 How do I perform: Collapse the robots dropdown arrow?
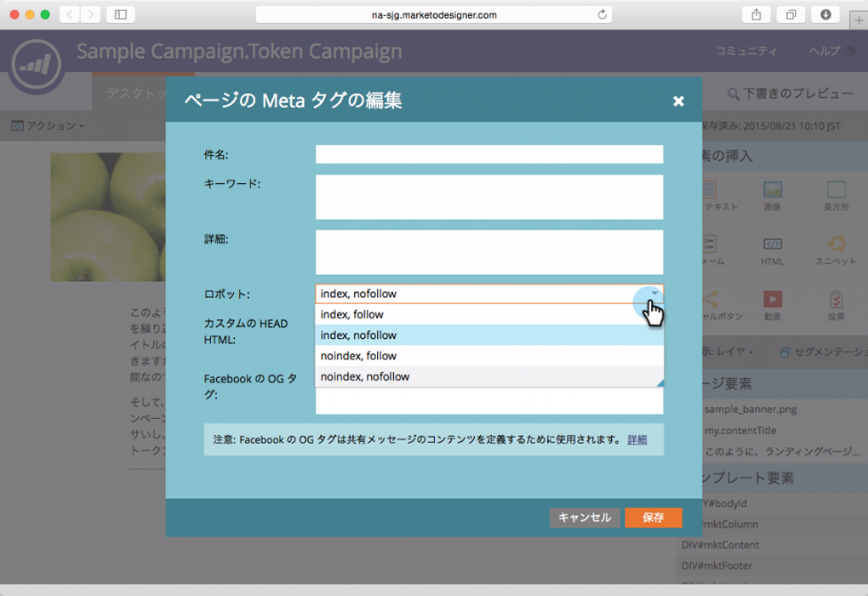[654, 294]
